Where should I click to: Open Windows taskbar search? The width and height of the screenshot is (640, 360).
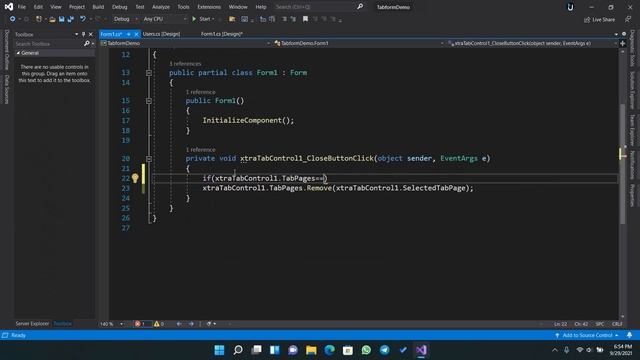pyautogui.click(x=238, y=350)
